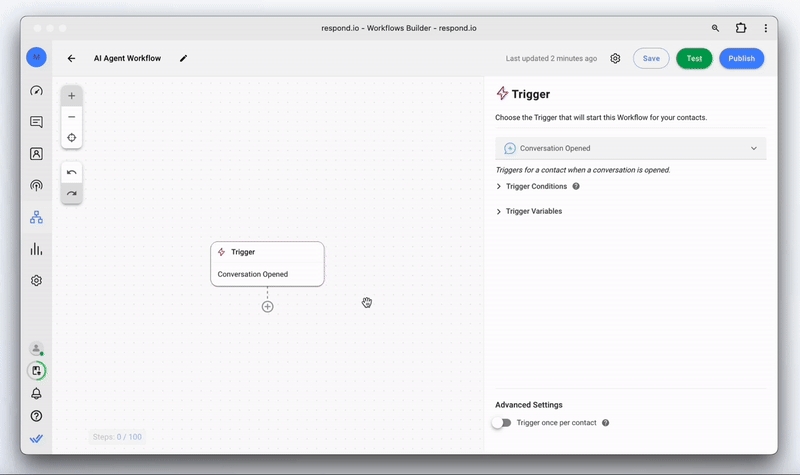Open the Dashboard speedometer icon in sidebar
The width and height of the screenshot is (800, 475).
tap(36, 91)
